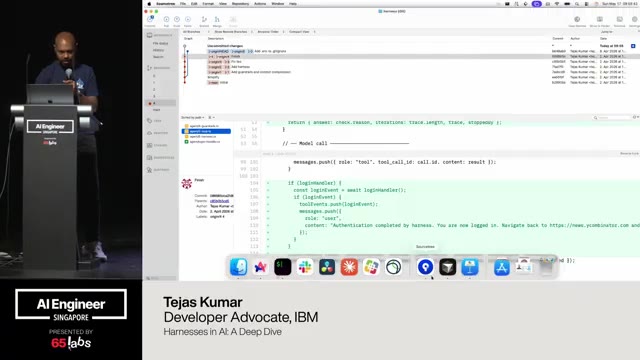Image resolution: width=640 pixels, height=360 pixels.
Task: Click the parent commit hash link
Action: pyautogui.click(x=219, y=201)
